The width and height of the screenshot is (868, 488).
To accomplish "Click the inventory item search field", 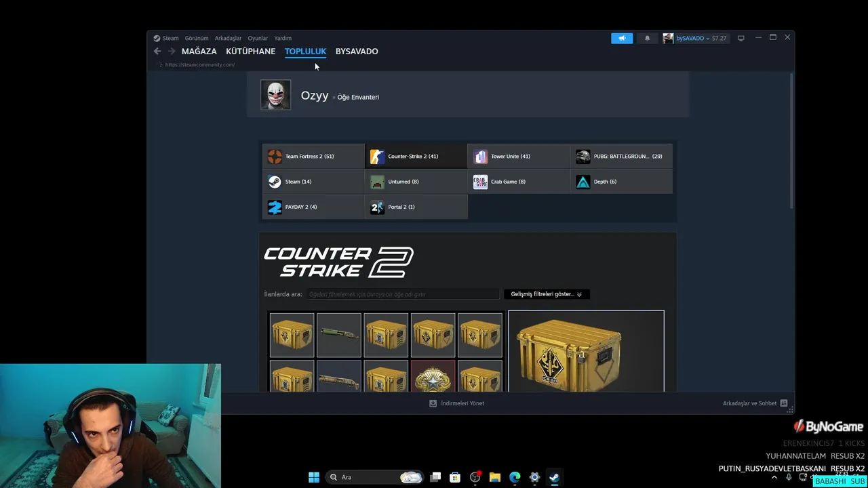I will 403,294.
